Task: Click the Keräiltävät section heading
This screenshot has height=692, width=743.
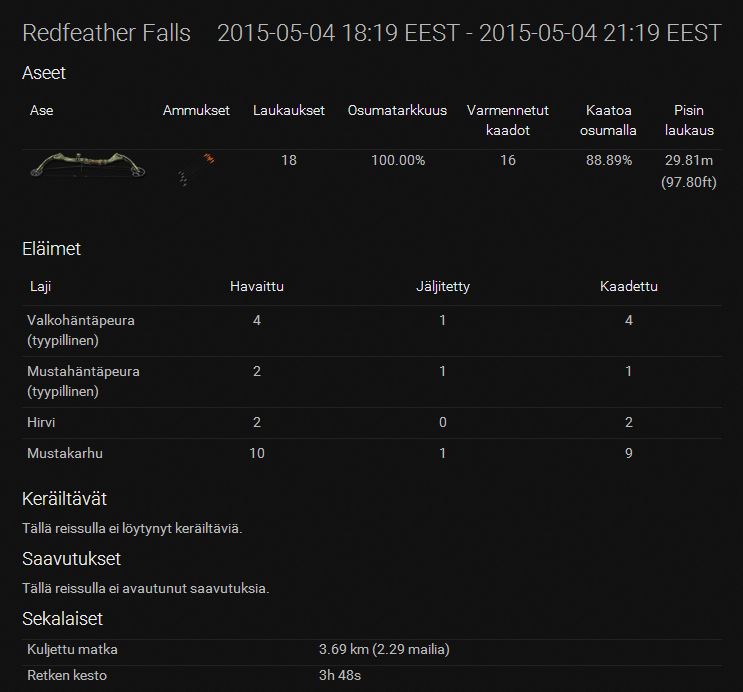Action: (64, 498)
